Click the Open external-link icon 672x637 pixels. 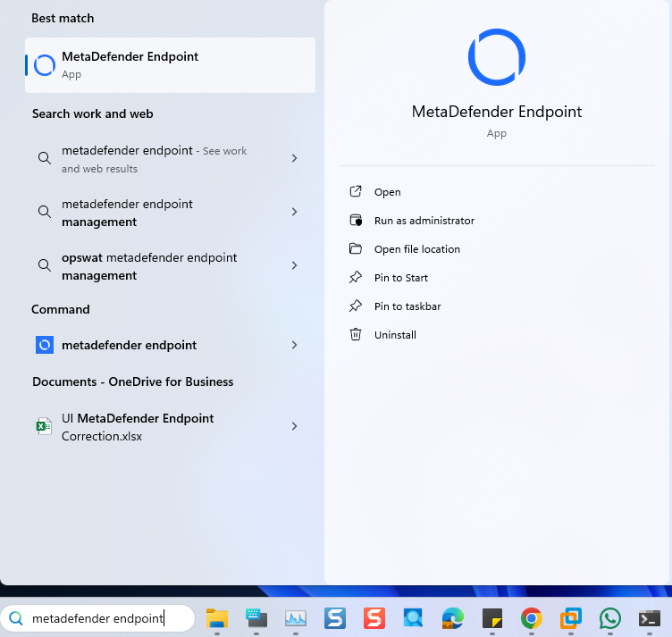[x=356, y=191]
